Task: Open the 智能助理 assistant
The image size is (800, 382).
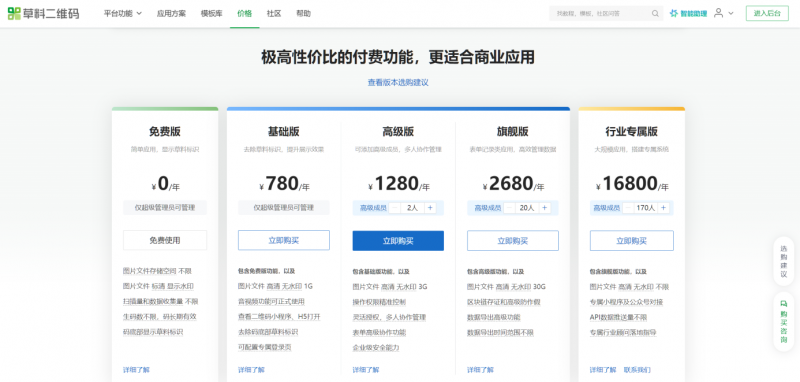Action: point(688,14)
